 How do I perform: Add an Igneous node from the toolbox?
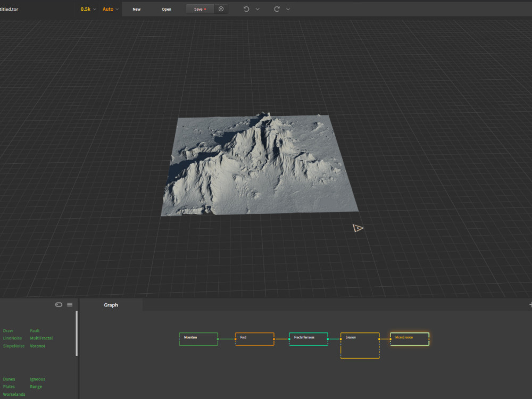(37, 379)
